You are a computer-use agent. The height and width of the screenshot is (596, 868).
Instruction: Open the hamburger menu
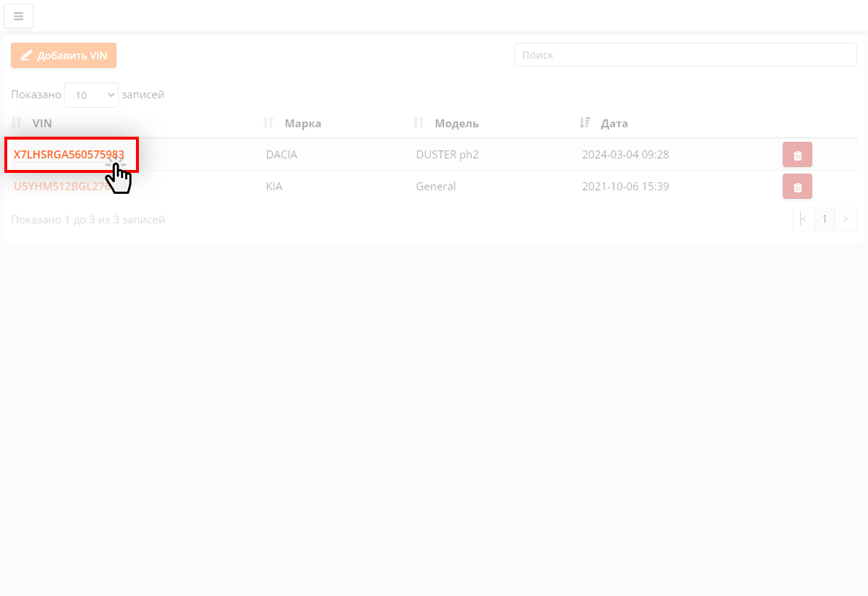pos(18,16)
